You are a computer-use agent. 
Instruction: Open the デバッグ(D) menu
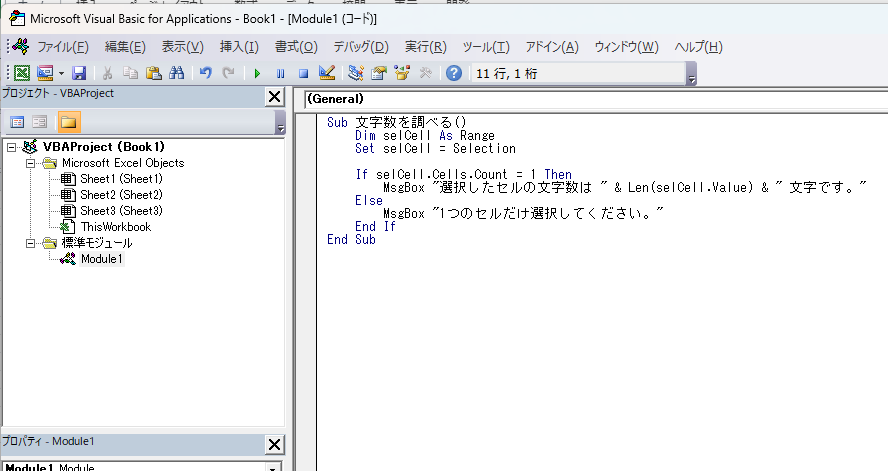[361, 47]
